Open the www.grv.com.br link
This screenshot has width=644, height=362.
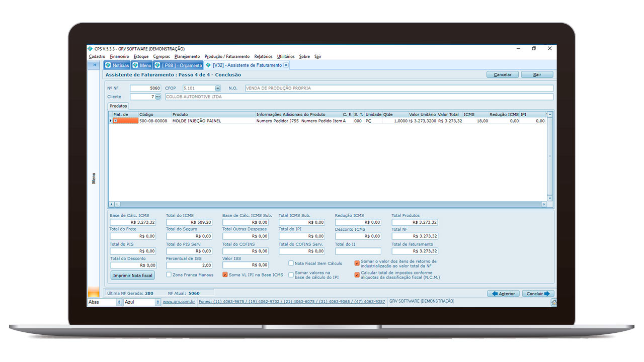[x=179, y=302]
